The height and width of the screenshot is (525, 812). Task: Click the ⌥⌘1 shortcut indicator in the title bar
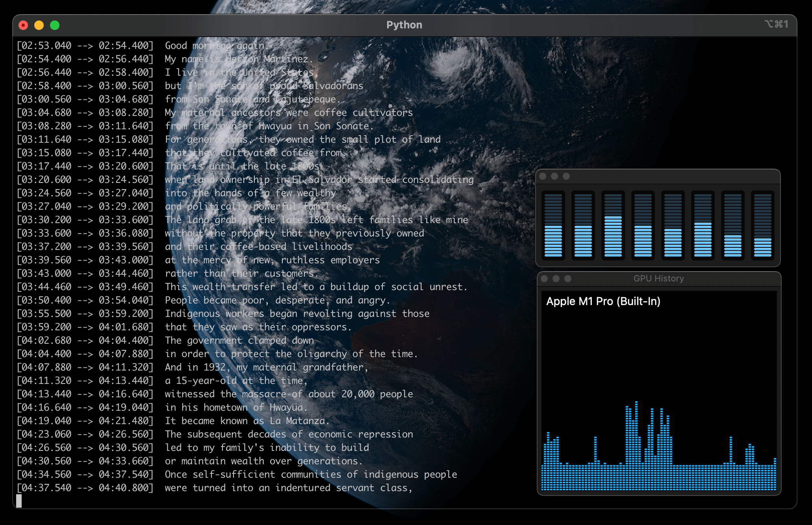(x=776, y=24)
